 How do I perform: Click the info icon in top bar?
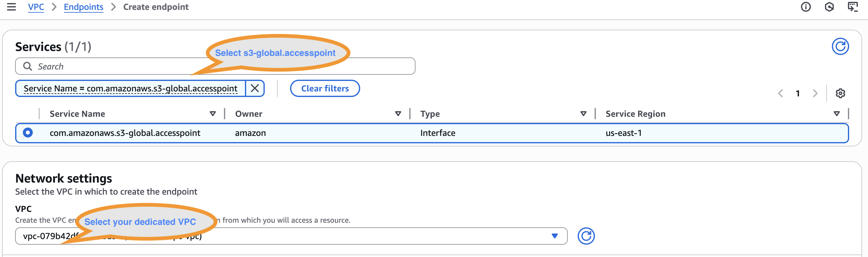tap(806, 7)
